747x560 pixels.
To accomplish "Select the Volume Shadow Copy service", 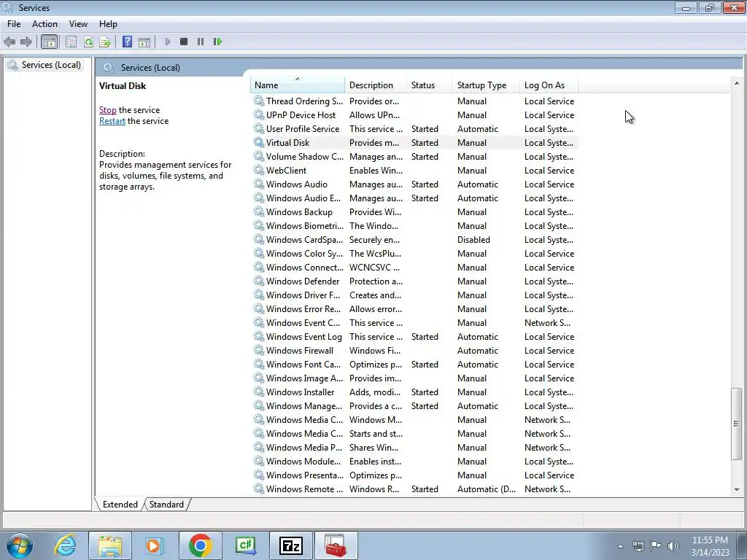I will coord(414,156).
